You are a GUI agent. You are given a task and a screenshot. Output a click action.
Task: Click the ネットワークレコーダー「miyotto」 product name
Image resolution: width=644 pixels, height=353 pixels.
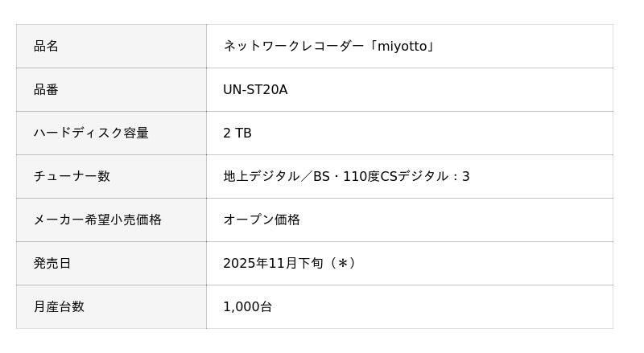point(329,47)
